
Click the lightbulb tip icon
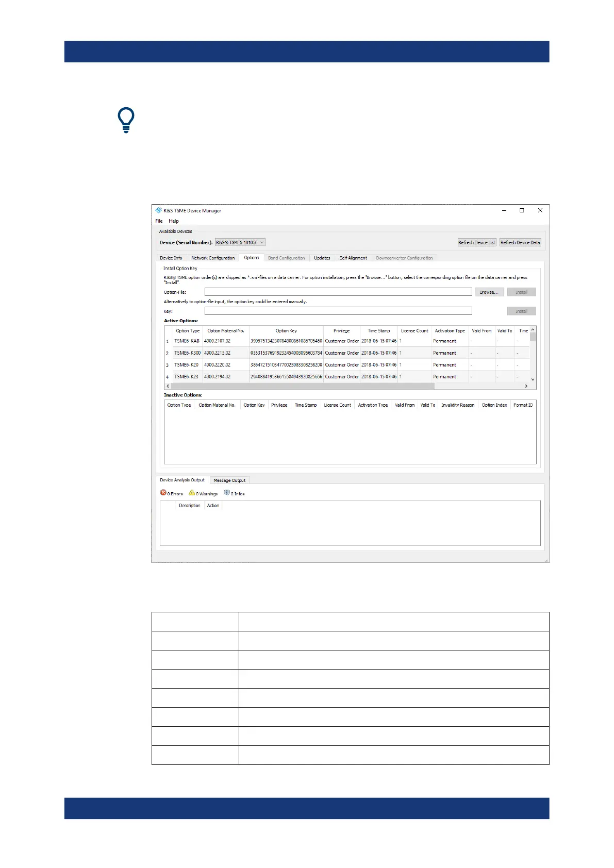(126, 120)
